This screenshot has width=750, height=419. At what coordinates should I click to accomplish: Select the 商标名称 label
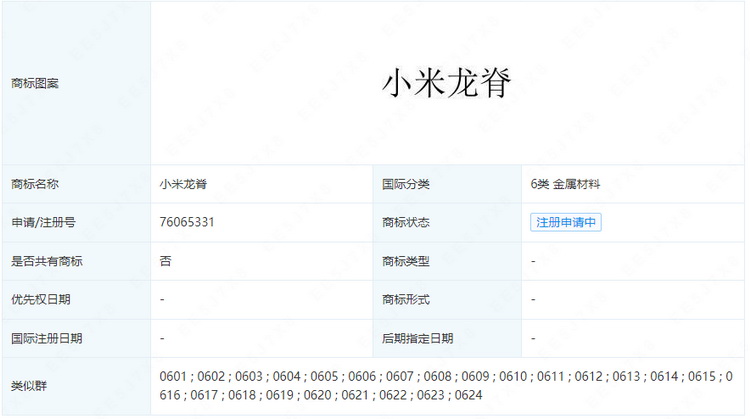pos(35,184)
